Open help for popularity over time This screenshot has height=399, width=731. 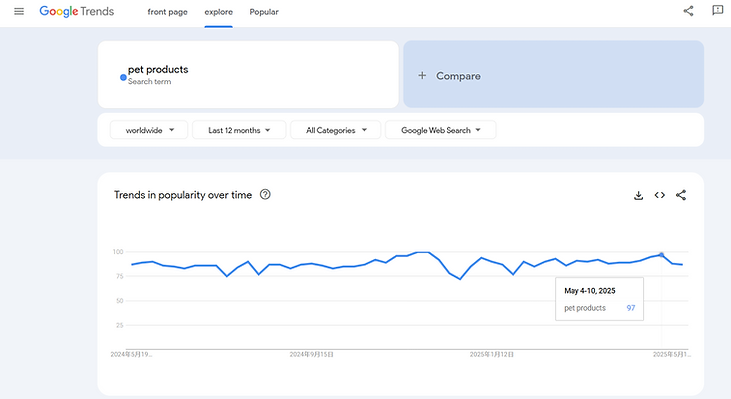coord(265,194)
